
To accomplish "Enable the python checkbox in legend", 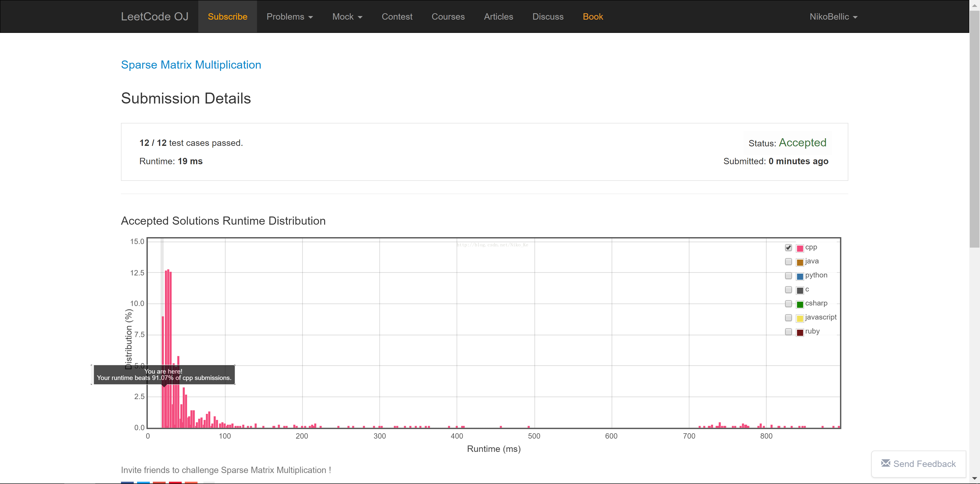I will pos(788,276).
